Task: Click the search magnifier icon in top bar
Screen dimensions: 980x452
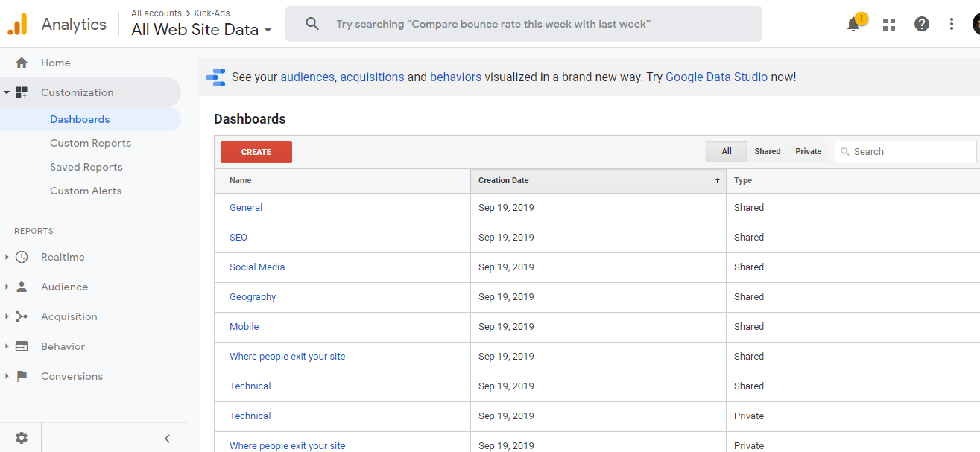Action: pyautogui.click(x=312, y=24)
